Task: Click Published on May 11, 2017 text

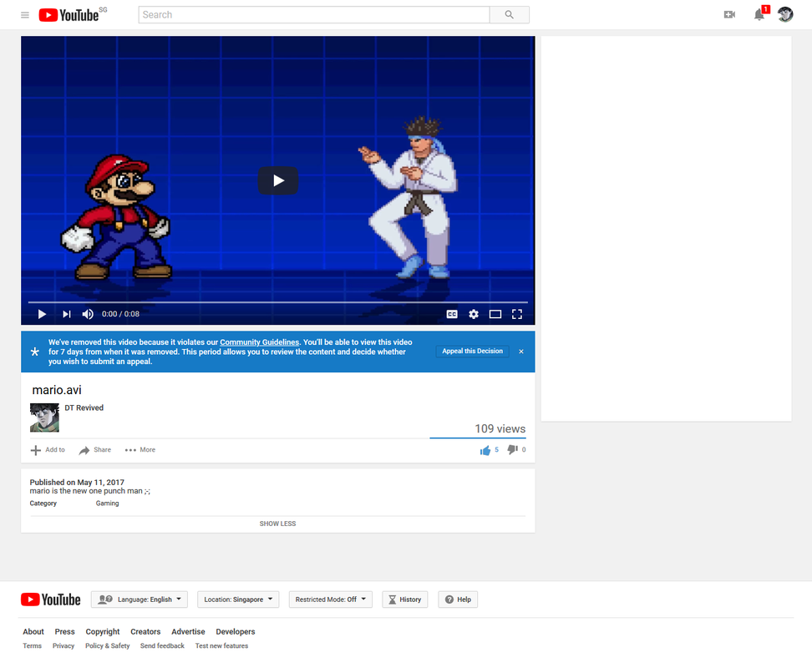Action: (x=77, y=483)
